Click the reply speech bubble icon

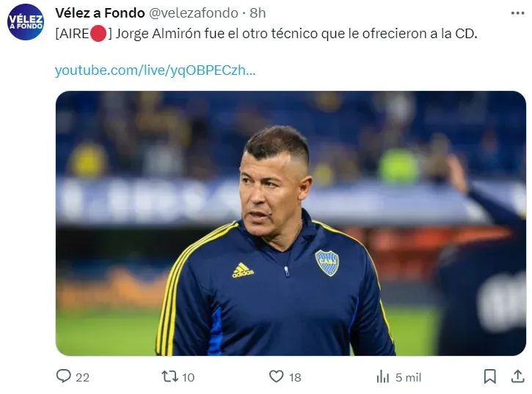63,376
